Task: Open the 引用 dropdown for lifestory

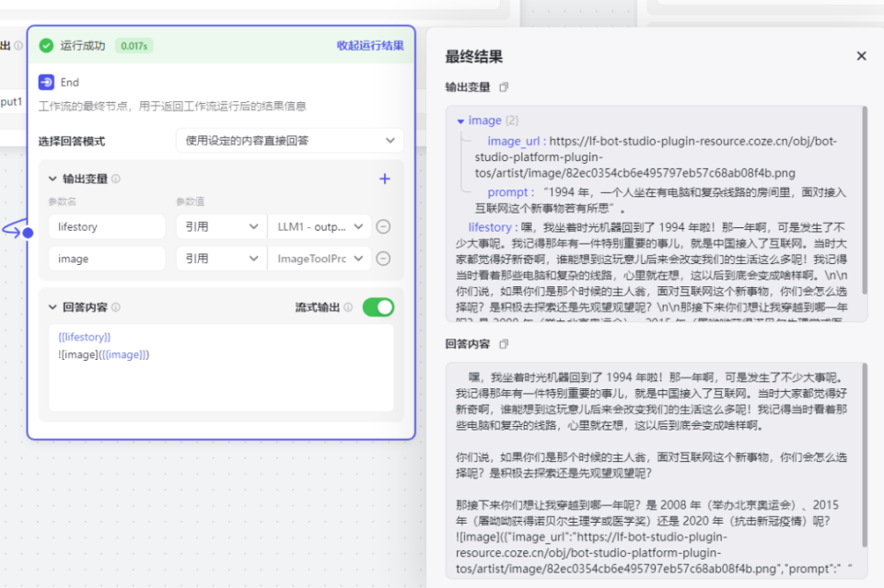Action: (221, 225)
